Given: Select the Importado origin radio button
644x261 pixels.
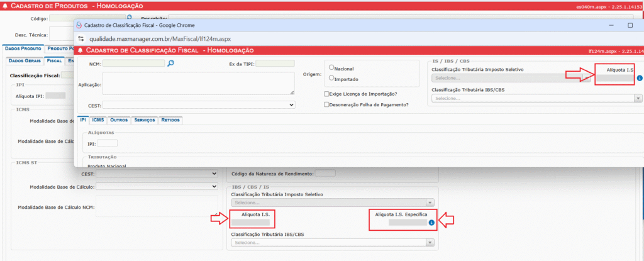Looking at the screenshot, I should [331, 79].
